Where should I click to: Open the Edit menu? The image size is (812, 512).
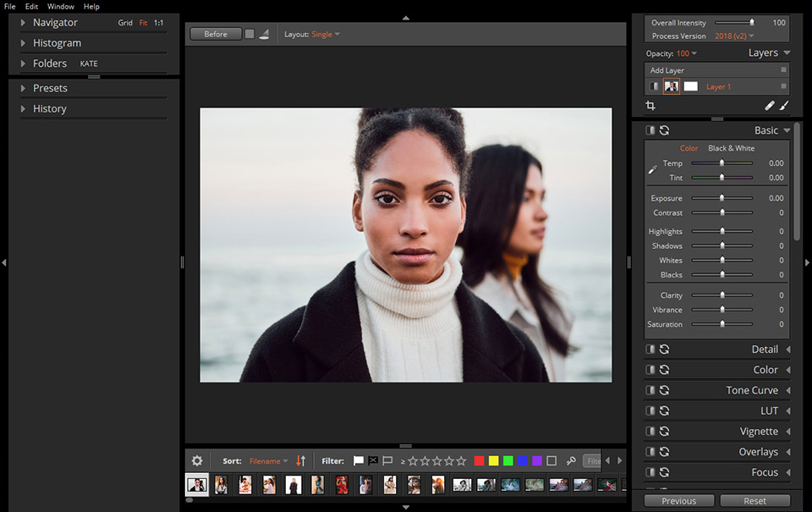tap(31, 7)
